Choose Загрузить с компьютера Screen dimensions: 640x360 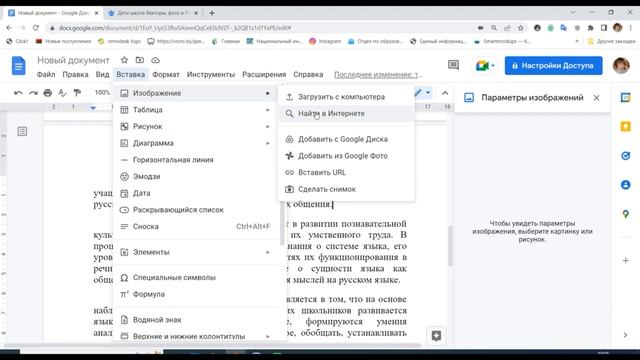point(346,97)
